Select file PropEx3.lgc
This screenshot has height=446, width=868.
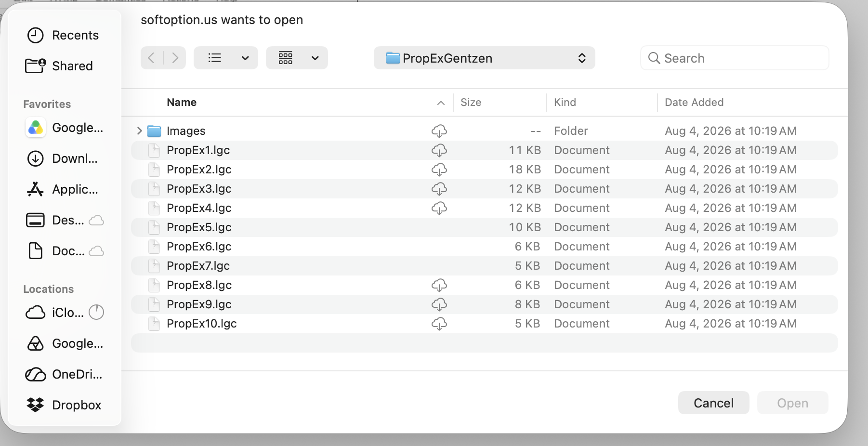484,189
